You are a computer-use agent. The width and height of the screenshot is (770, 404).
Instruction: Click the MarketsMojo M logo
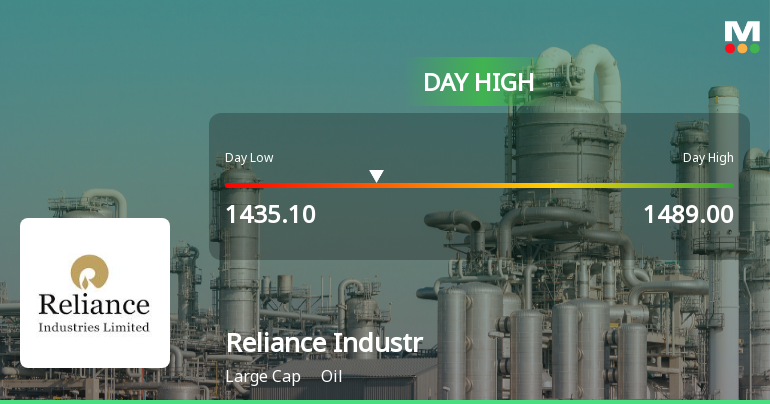point(742,37)
